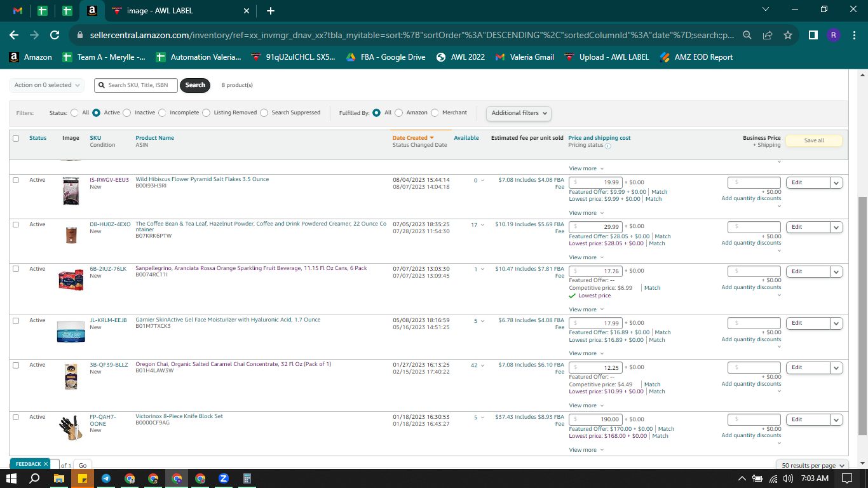This screenshot has width=868, height=488.
Task: Open the Action on 0 selected dropdown
Action: pos(47,85)
